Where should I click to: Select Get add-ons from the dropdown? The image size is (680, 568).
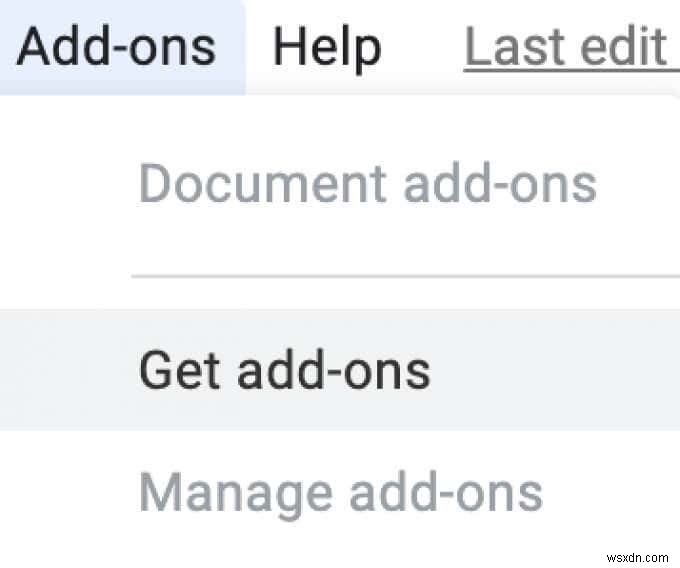[285, 369]
